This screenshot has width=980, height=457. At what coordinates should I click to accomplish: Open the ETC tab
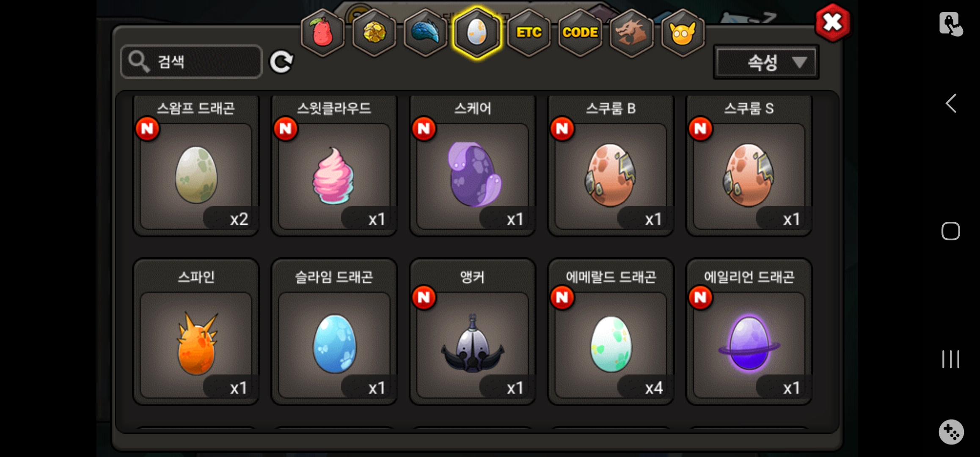coord(529,33)
